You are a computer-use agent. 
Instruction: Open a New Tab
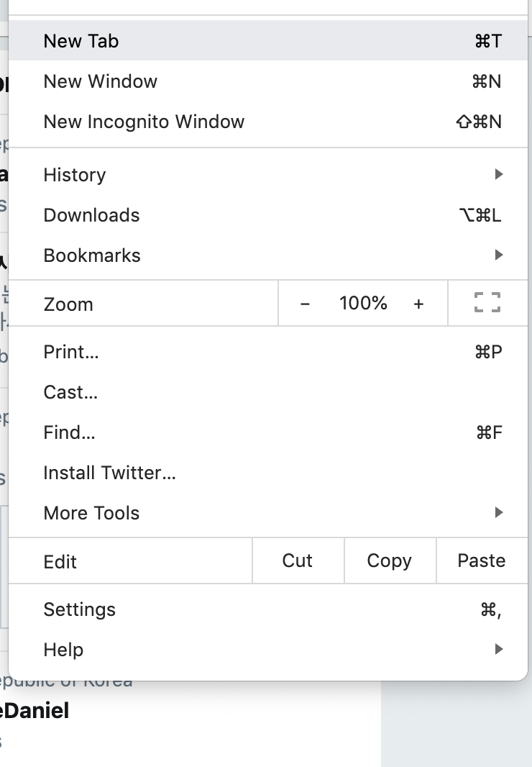click(x=268, y=40)
